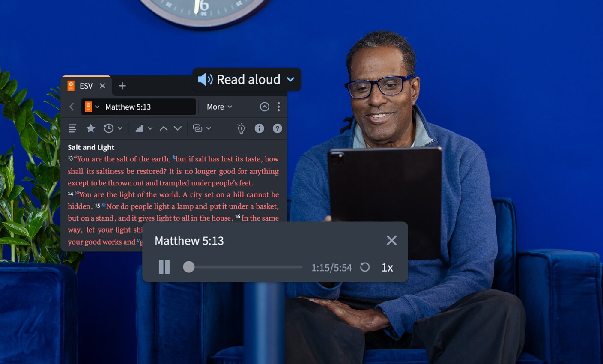Pause the Matthew 5:13 audio playback

click(164, 267)
